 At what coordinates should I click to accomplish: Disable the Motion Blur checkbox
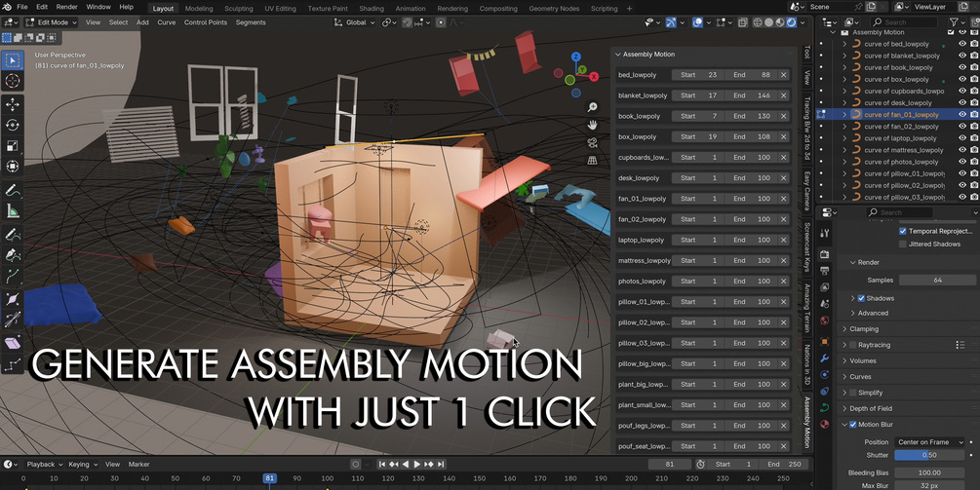853,425
